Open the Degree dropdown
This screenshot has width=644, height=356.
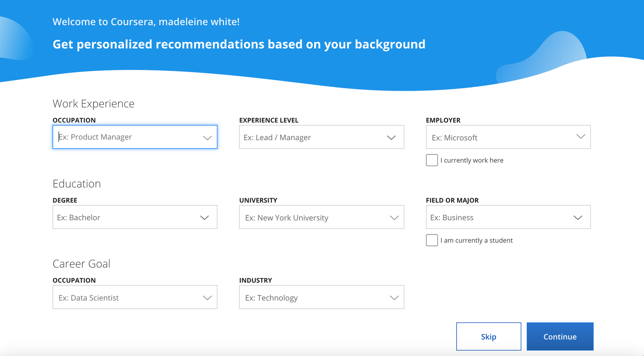tap(204, 217)
